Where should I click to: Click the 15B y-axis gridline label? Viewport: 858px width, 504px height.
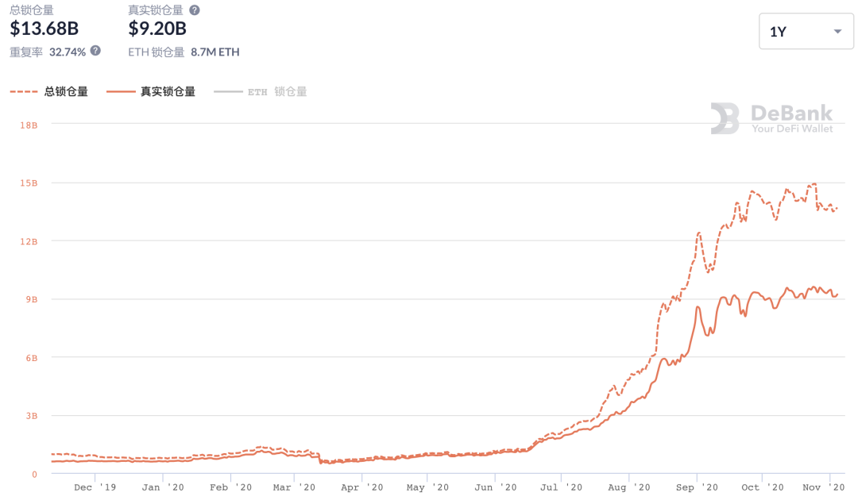pos(29,183)
